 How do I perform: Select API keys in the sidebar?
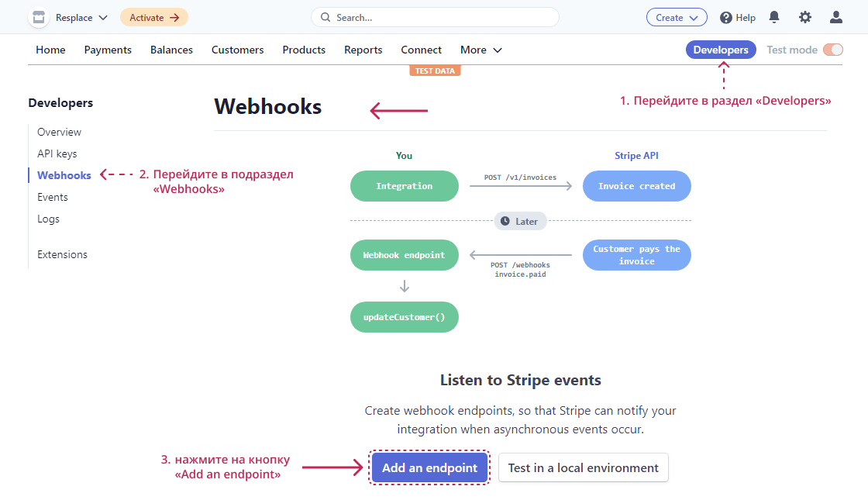pyautogui.click(x=57, y=153)
